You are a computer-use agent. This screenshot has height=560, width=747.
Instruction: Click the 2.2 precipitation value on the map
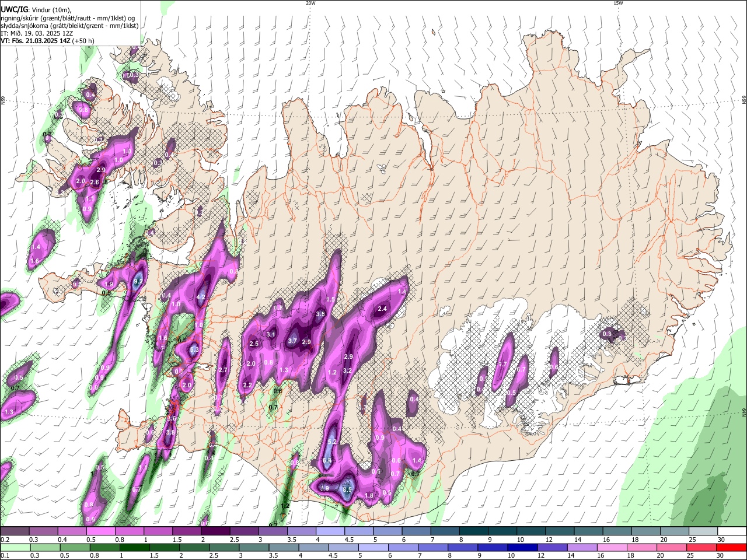[x=247, y=385]
